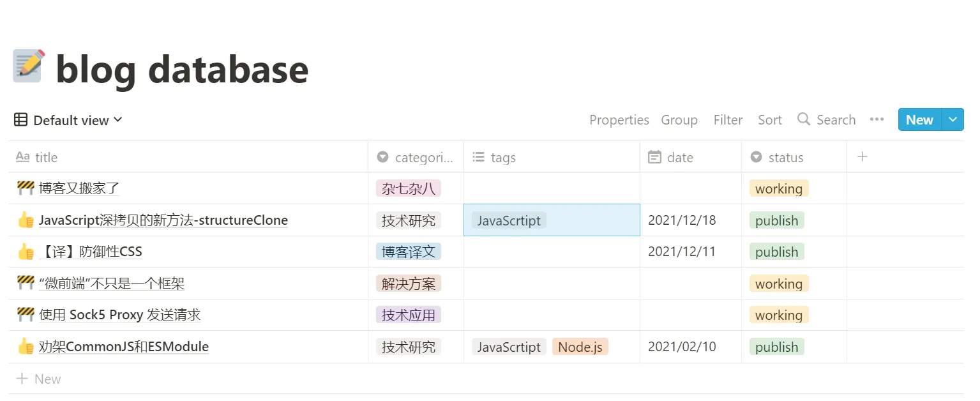The width and height of the screenshot is (980, 401).
Task: Add a row using bottom New
Action: 40,379
